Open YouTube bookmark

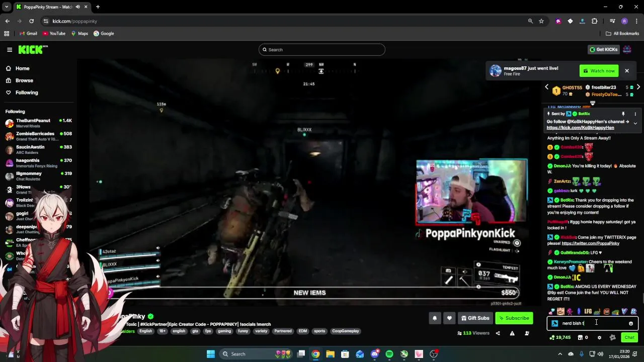54,34
